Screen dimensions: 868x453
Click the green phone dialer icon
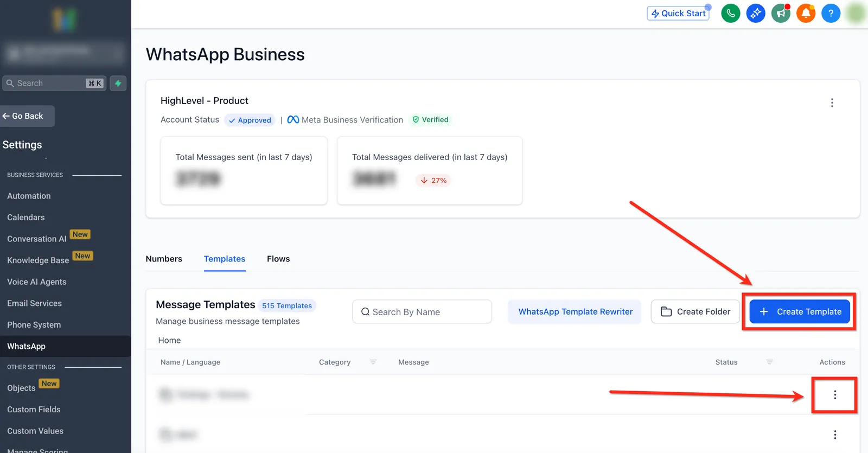(730, 13)
